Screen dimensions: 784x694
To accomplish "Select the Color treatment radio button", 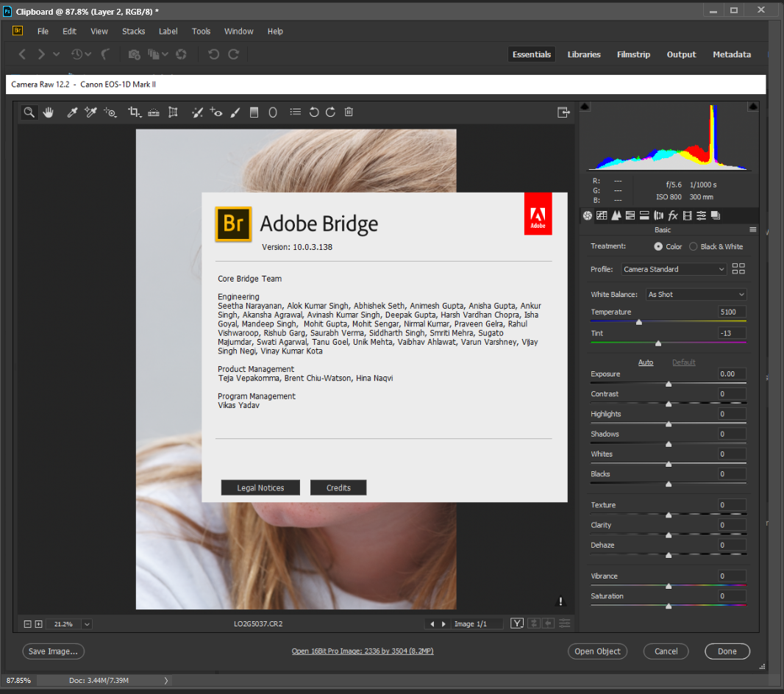I will pyautogui.click(x=658, y=247).
